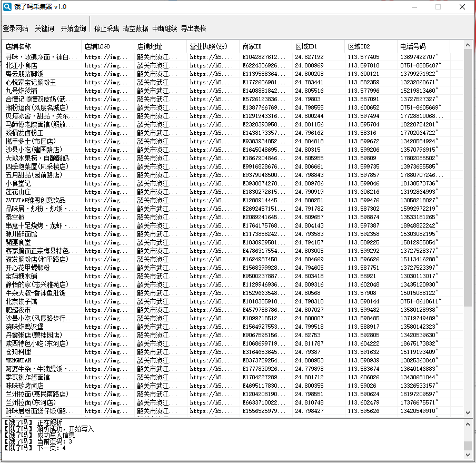Click 区域ID1 value 24.827192

[x=309, y=57]
